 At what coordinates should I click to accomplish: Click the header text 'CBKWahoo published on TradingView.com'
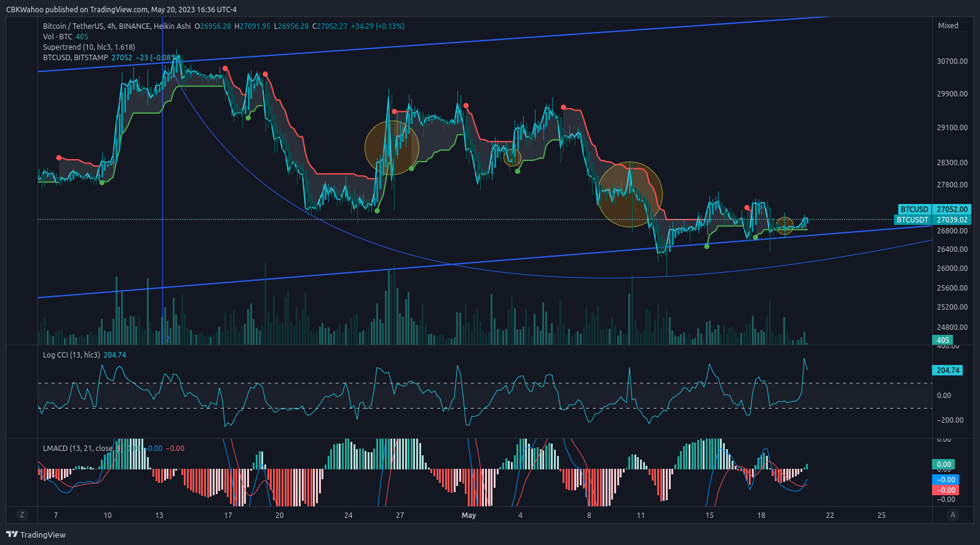point(77,10)
